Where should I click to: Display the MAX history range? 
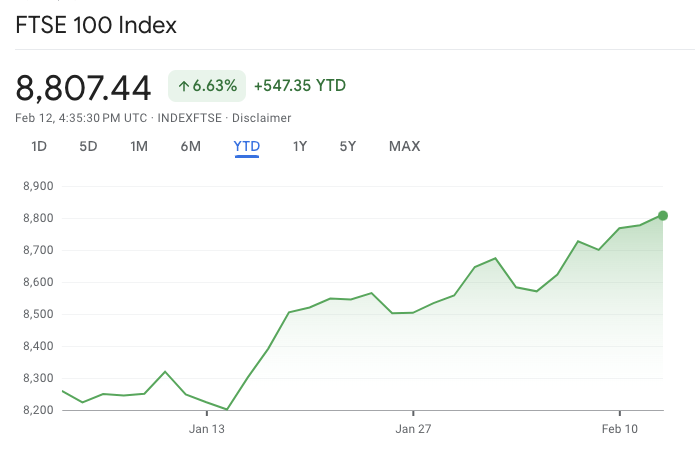(404, 146)
